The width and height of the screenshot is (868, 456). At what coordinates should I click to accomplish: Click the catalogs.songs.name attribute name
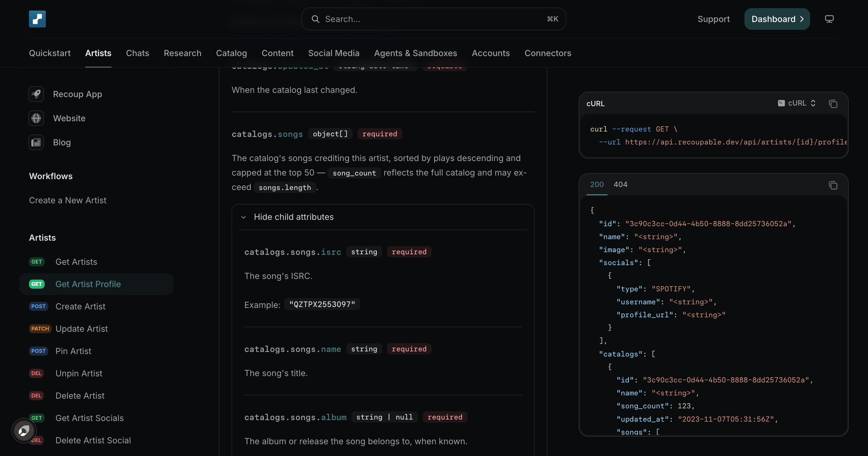coord(292,349)
